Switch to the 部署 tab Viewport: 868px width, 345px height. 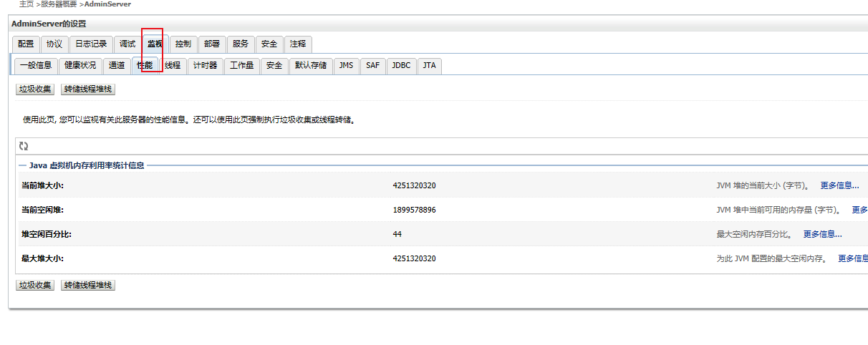(x=211, y=44)
